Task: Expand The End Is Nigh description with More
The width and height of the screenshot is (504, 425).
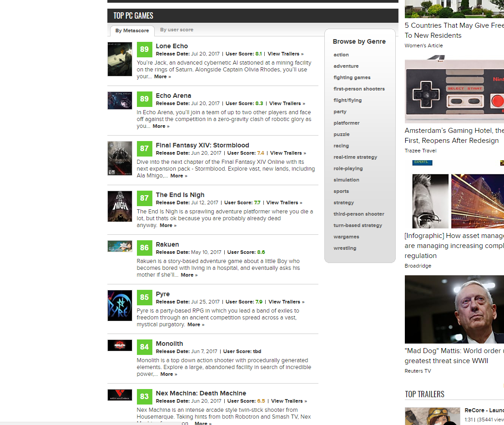Action: click(168, 225)
